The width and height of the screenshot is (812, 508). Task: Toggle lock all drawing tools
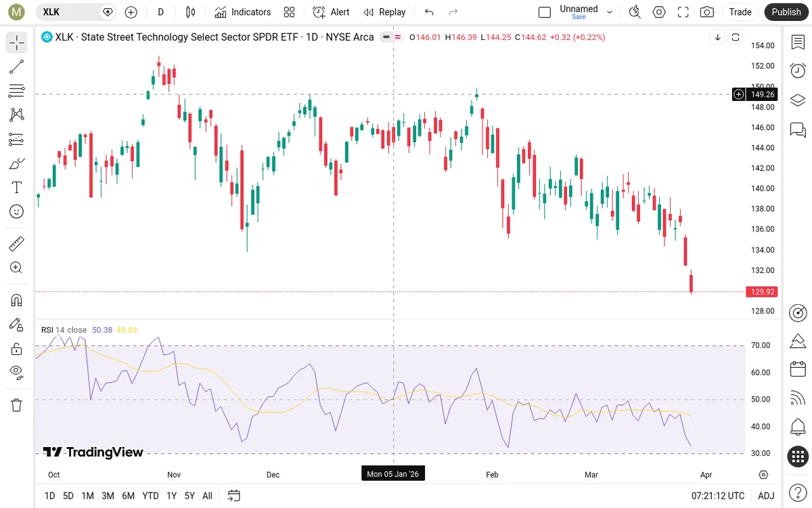(x=17, y=349)
